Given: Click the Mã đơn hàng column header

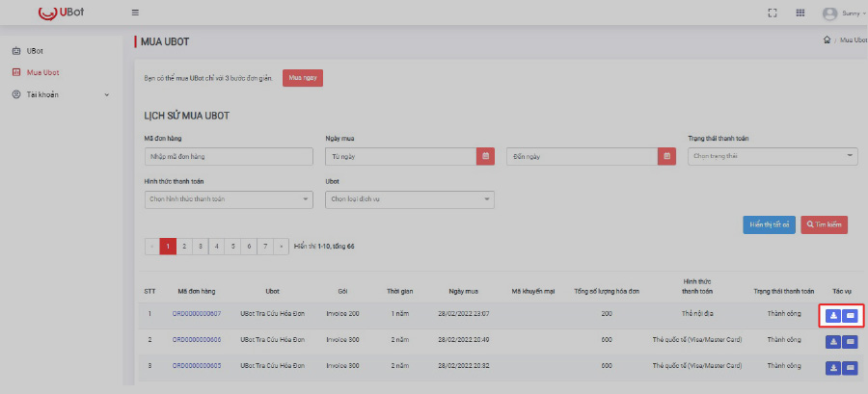Looking at the screenshot, I should click(x=197, y=291).
